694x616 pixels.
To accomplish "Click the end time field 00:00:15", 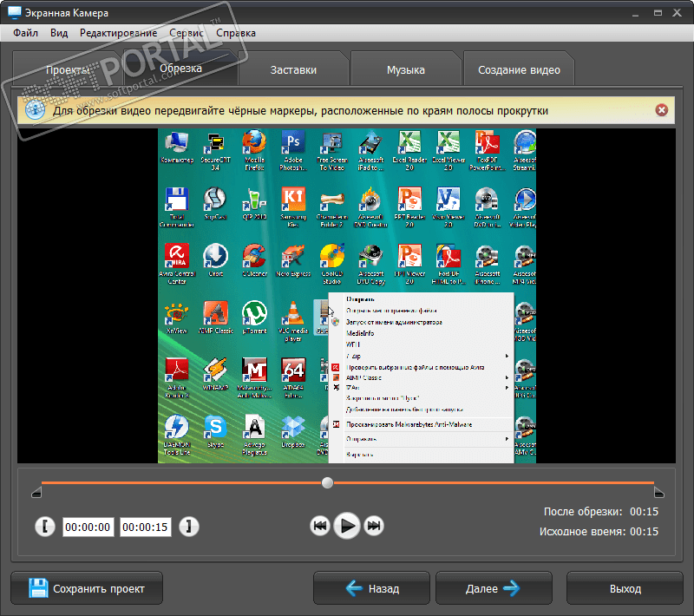I will [x=145, y=527].
